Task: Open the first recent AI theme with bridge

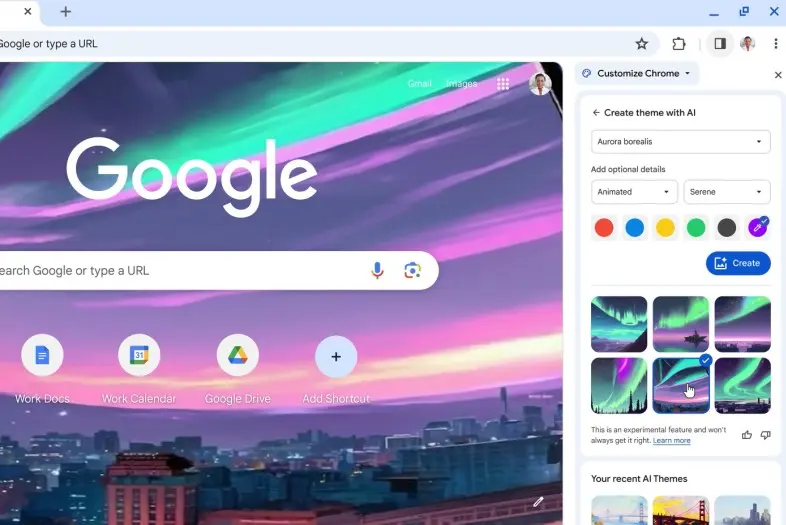Action: (619, 510)
